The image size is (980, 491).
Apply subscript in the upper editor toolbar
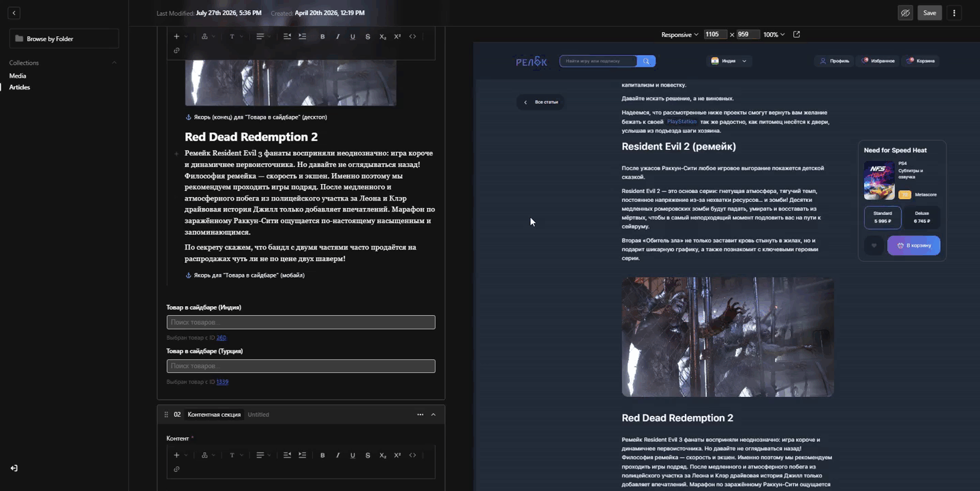point(382,36)
